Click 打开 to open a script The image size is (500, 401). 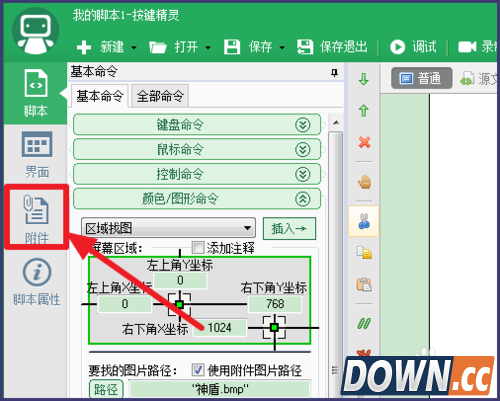[x=174, y=47]
